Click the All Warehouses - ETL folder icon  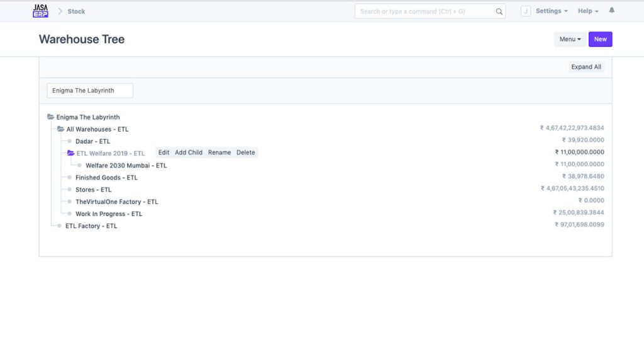tap(61, 129)
